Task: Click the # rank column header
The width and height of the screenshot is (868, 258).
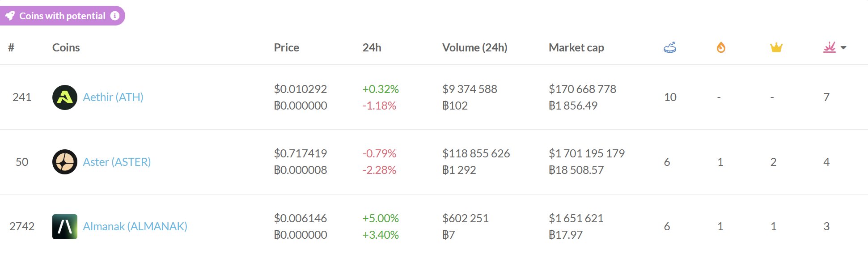Action: tap(11, 48)
